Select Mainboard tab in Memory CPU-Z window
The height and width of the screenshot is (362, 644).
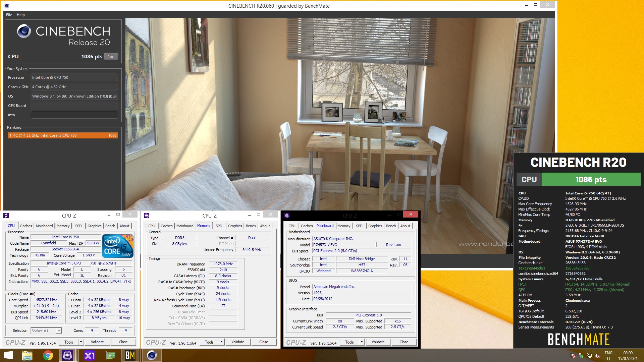185,226
